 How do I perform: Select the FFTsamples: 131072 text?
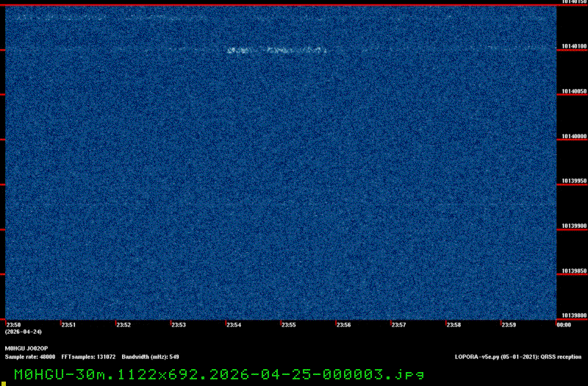pos(88,357)
